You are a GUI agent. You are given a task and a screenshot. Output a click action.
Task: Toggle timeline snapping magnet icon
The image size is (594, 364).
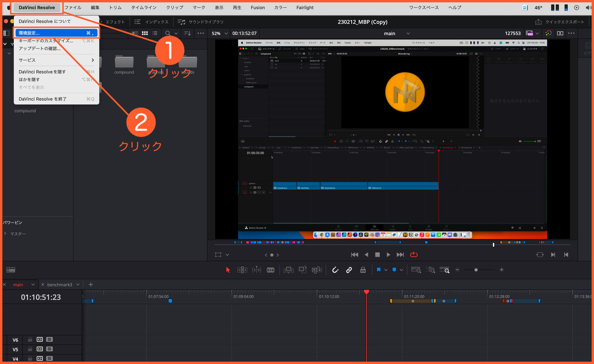click(335, 270)
